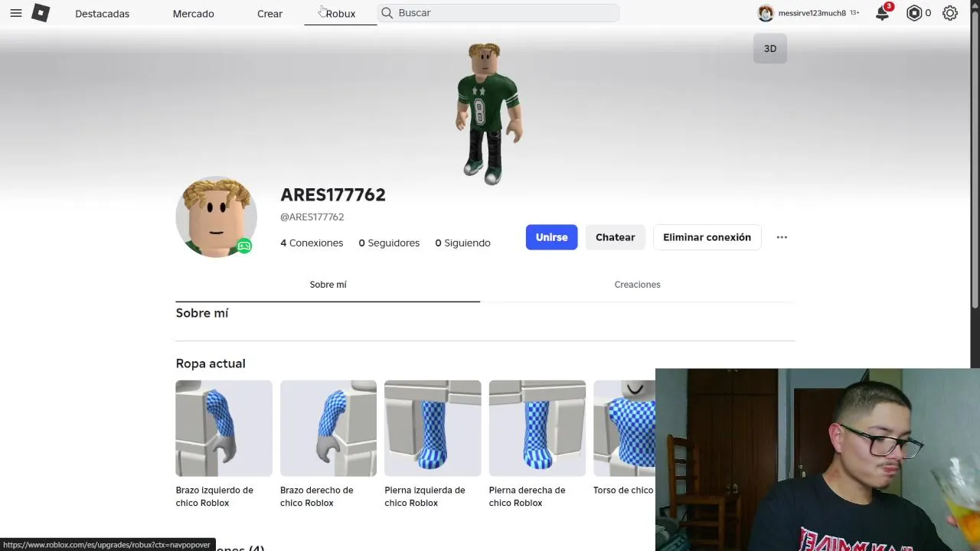Image resolution: width=980 pixels, height=551 pixels.
Task: Open the 0 Seguidores link
Action: point(389,243)
